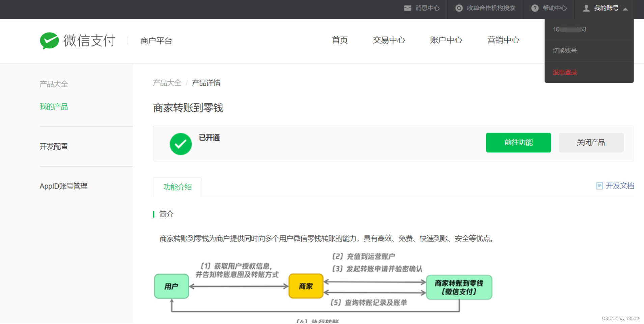Viewport: 644px width, 324px height.
Task: Click the question mark help icon
Action: point(535,8)
